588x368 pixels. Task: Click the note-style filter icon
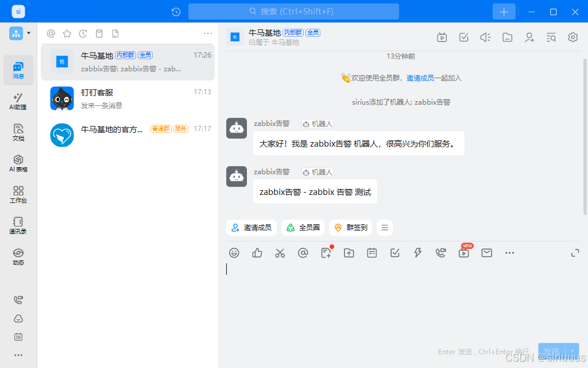pyautogui.click(x=99, y=34)
